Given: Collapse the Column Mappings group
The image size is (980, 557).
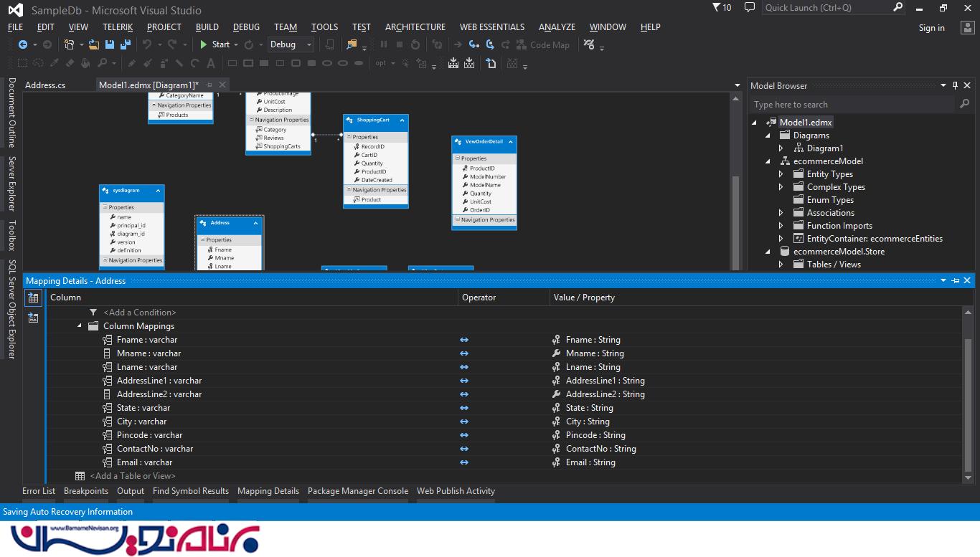Looking at the screenshot, I should pos(80,326).
